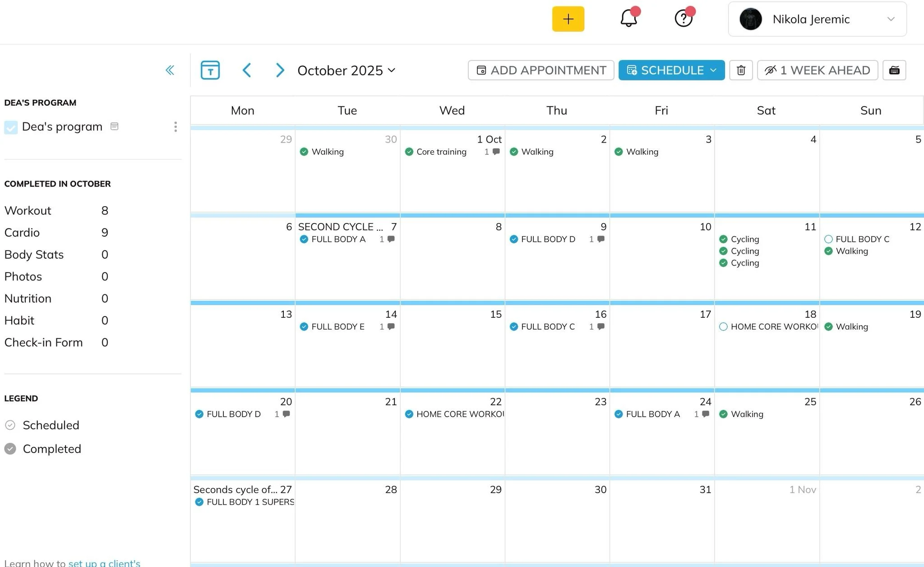Open comment icon on Core training
The image size is (924, 567).
click(x=496, y=152)
